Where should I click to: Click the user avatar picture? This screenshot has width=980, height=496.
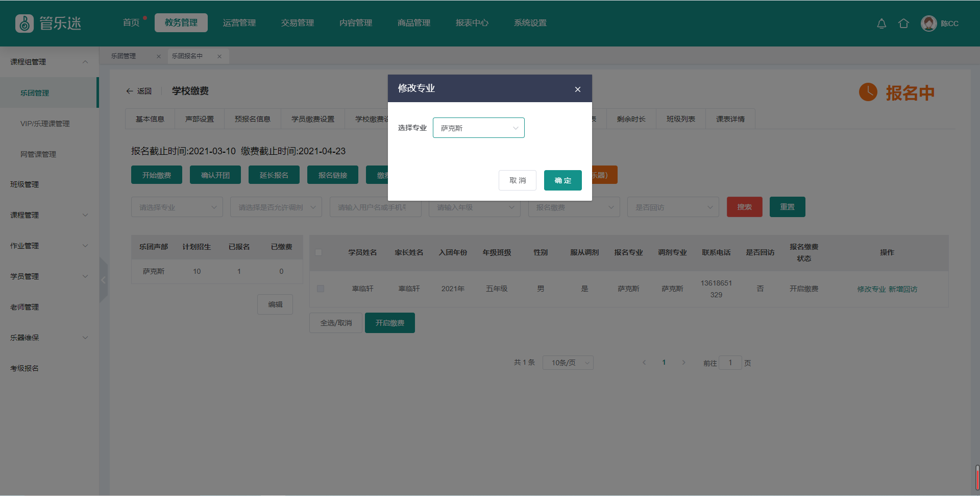(928, 23)
